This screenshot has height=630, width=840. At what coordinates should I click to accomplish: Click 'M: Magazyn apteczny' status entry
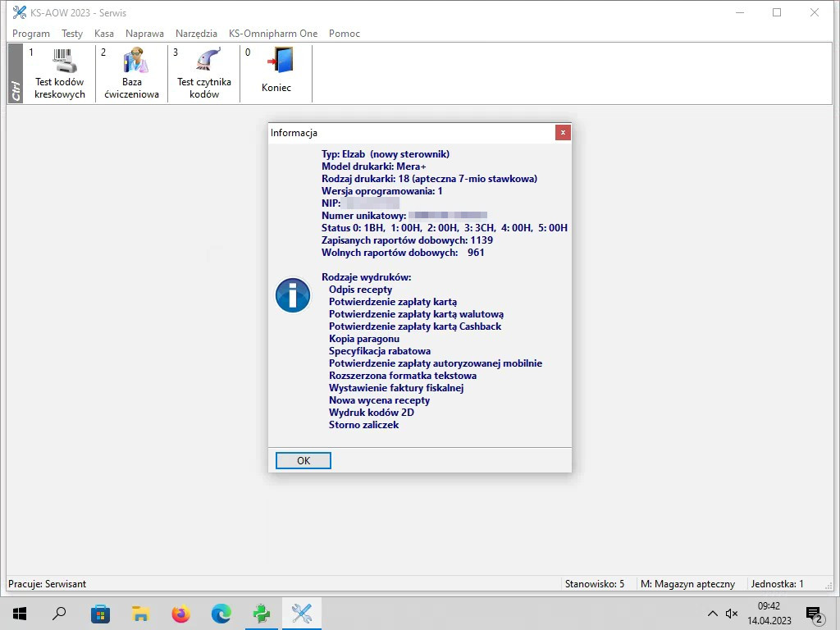click(688, 584)
